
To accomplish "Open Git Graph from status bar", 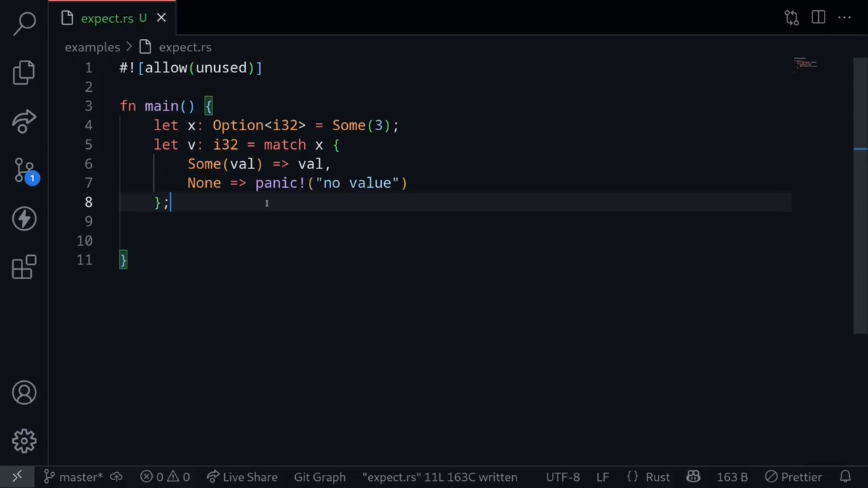I will tap(319, 477).
